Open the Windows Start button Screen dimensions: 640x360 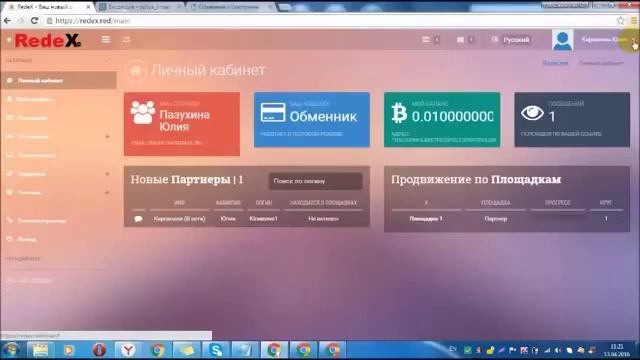click(12, 350)
